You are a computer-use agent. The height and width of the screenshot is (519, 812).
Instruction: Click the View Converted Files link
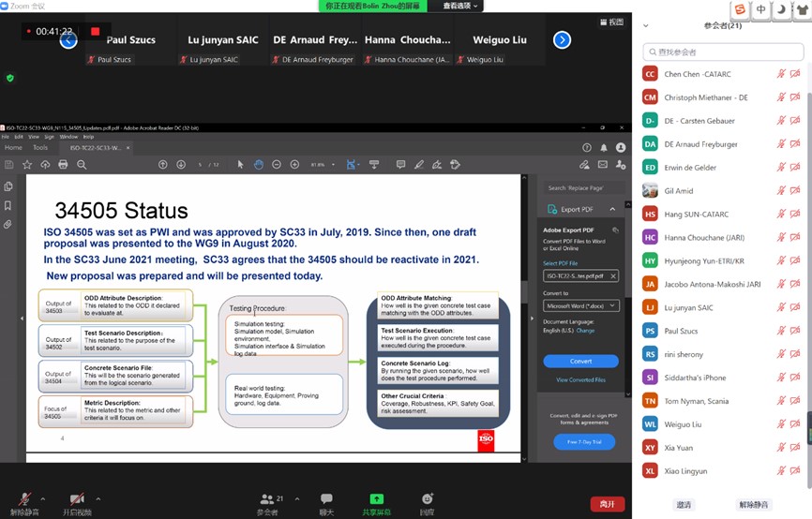click(x=580, y=380)
